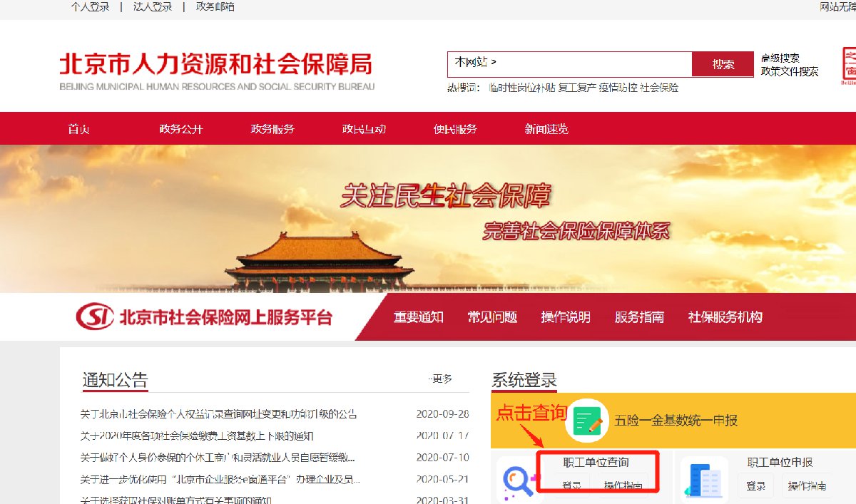Screen dimensions: 856x504
Task: Click the date 2020-05-21 in notice list
Action: [x=442, y=478]
